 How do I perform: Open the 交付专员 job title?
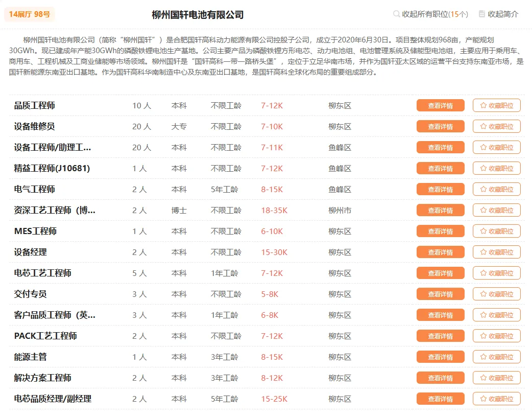[30, 294]
